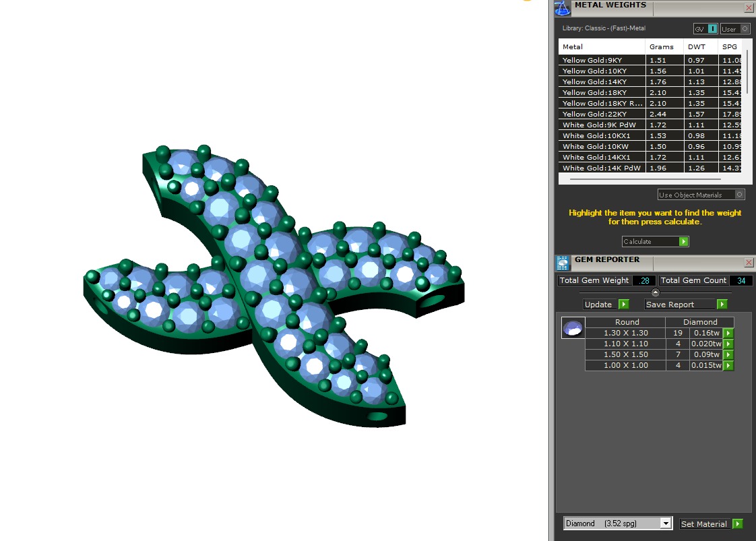
Task: Click the Metal Weights panel flask icon
Action: [x=562, y=8]
